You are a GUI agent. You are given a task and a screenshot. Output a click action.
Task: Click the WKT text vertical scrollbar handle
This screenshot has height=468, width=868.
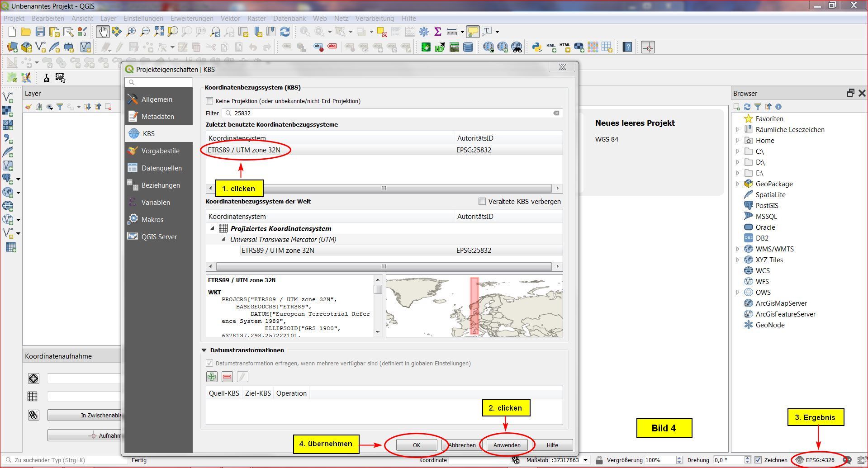(x=378, y=289)
